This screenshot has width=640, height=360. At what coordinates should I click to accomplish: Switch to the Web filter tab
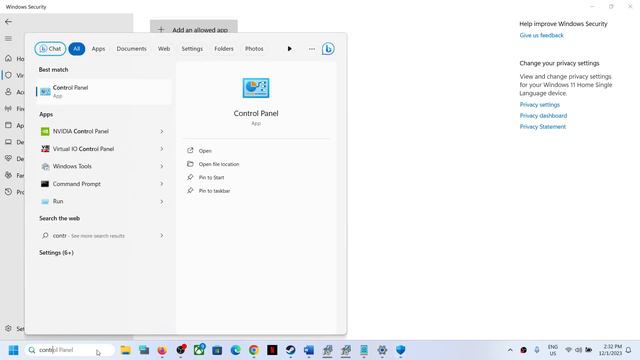pos(164,49)
